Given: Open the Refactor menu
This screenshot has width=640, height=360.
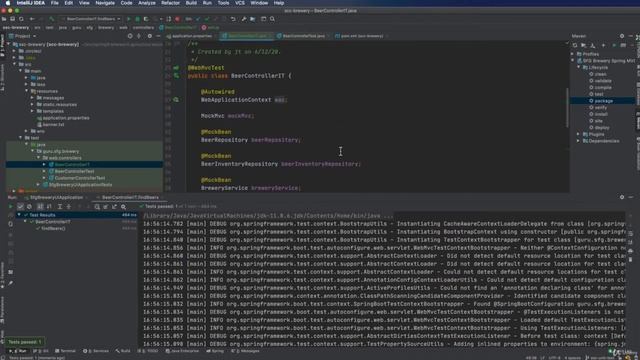Looking at the screenshot, I should click(x=170, y=3).
